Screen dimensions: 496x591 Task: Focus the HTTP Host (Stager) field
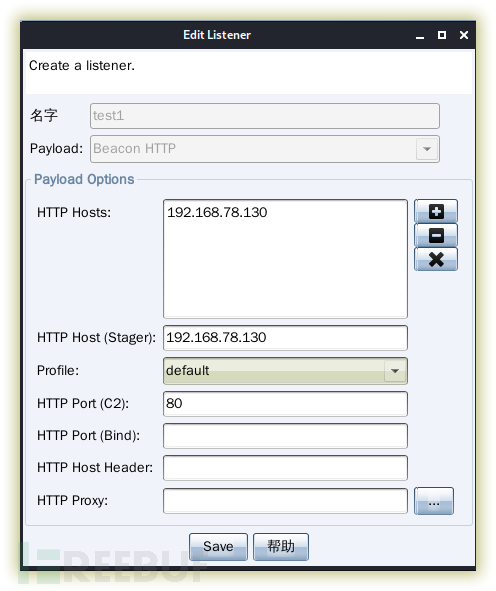point(285,338)
